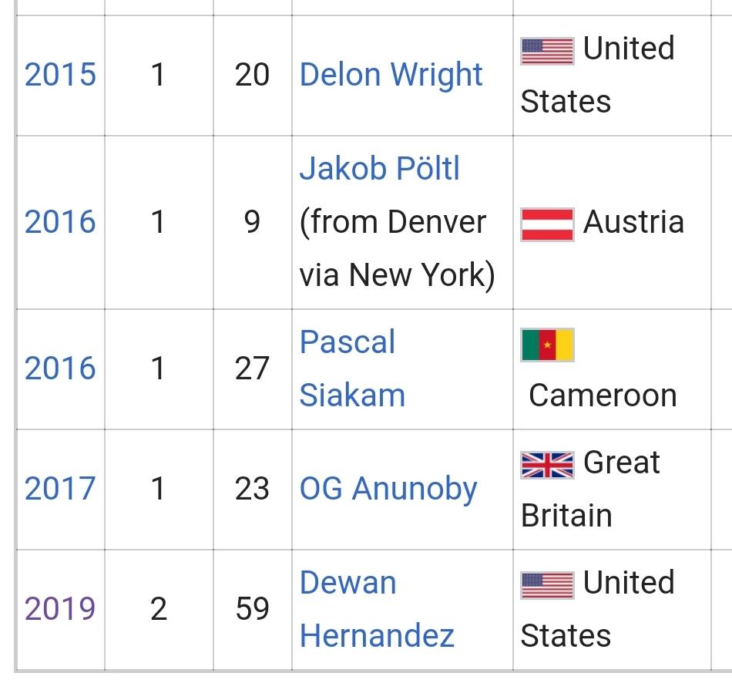This screenshot has width=732, height=700.
Task: Click the United States flag beside Dewan Hernandez
Action: tap(547, 586)
